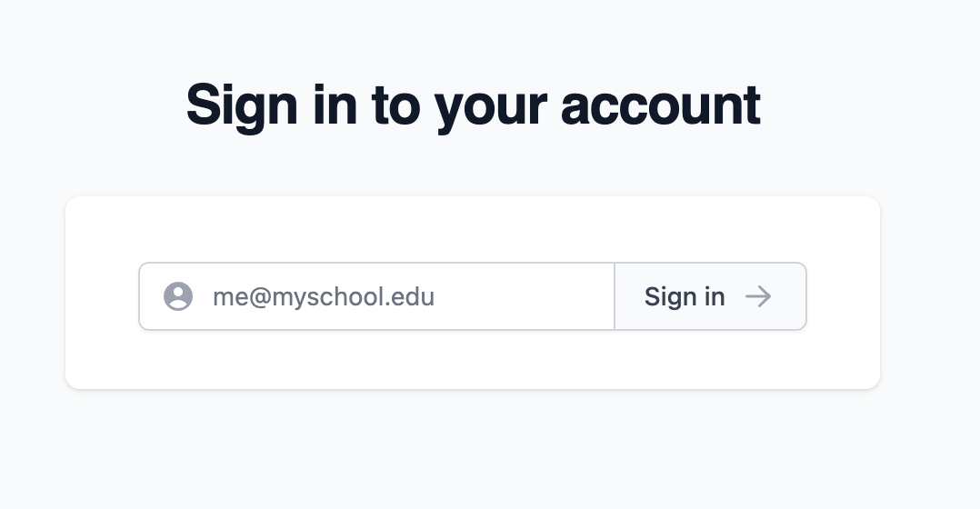Click the forward arrow icon
Viewport: 980px width, 509px height.
point(758,296)
